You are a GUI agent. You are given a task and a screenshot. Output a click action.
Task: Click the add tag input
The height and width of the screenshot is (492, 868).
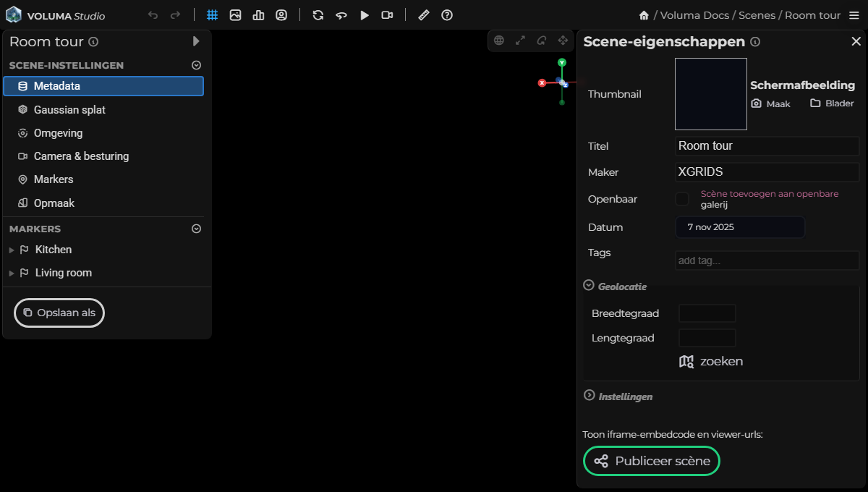point(767,260)
